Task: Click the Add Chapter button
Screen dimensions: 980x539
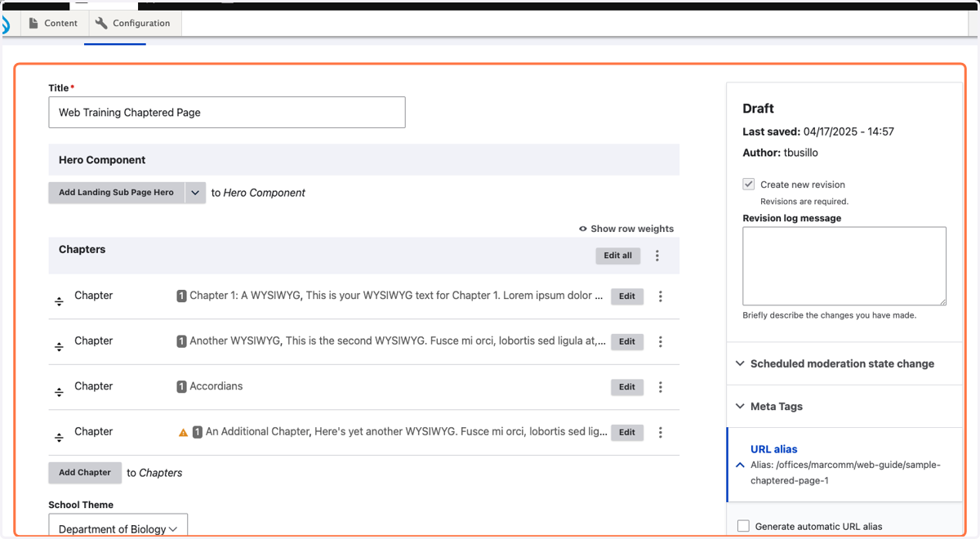Action: pyautogui.click(x=85, y=472)
